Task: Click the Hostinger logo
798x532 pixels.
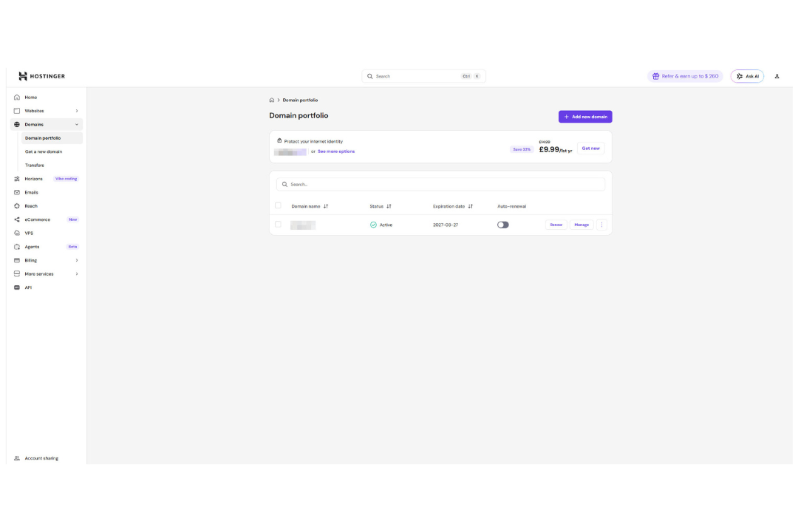Action: coord(41,76)
